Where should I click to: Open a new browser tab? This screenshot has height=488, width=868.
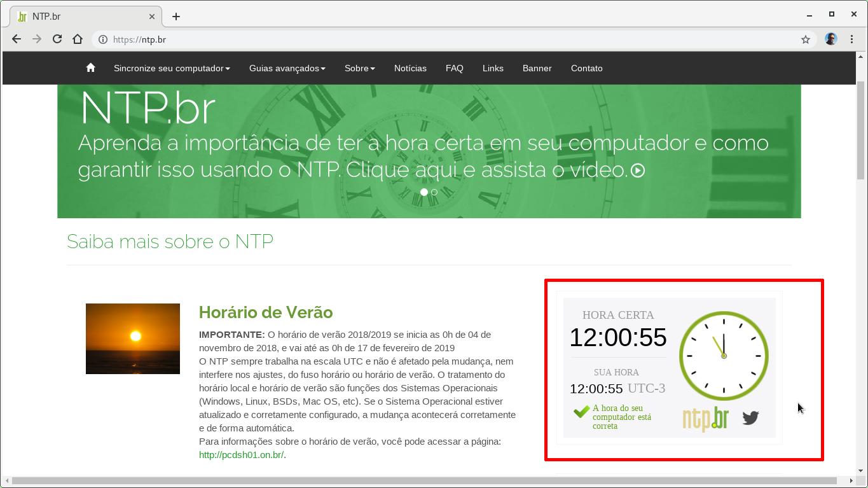point(176,17)
